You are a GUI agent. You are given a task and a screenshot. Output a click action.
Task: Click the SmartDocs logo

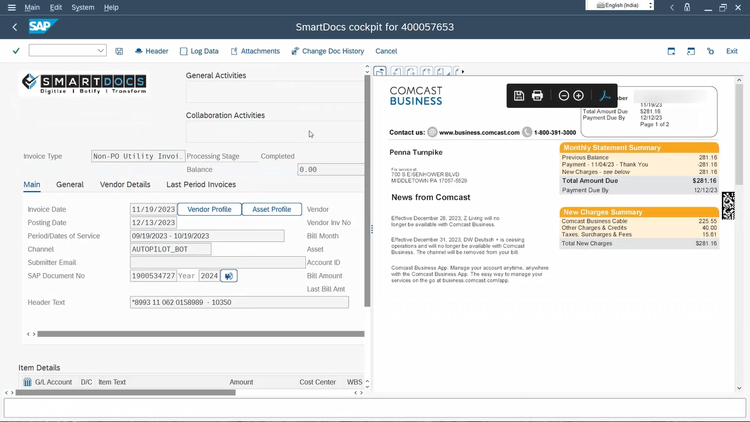[84, 84]
